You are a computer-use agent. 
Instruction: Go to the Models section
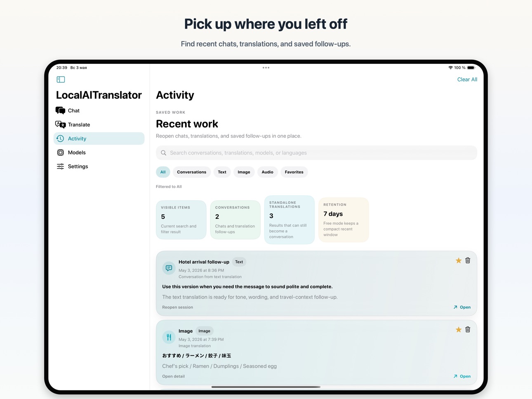click(99, 153)
